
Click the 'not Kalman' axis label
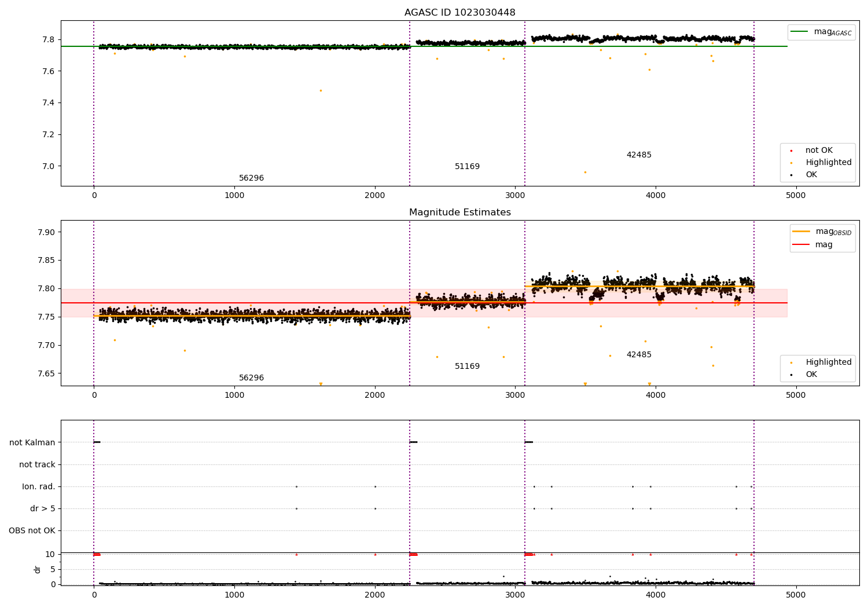(32, 443)
